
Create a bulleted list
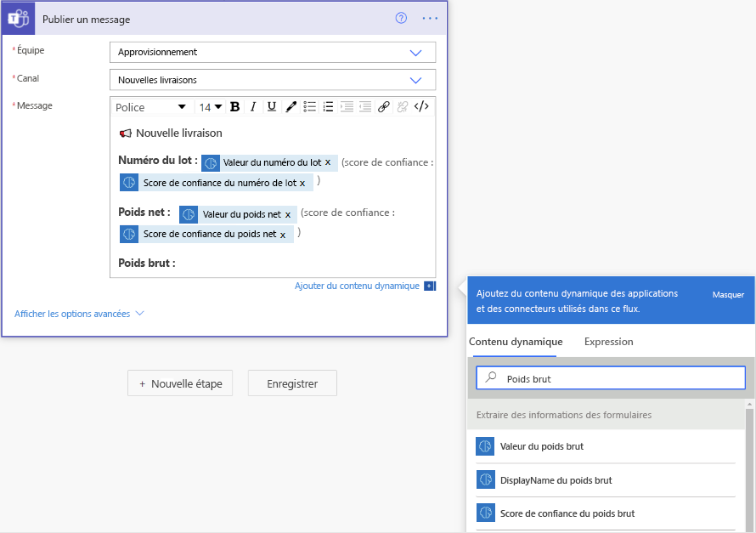(309, 106)
